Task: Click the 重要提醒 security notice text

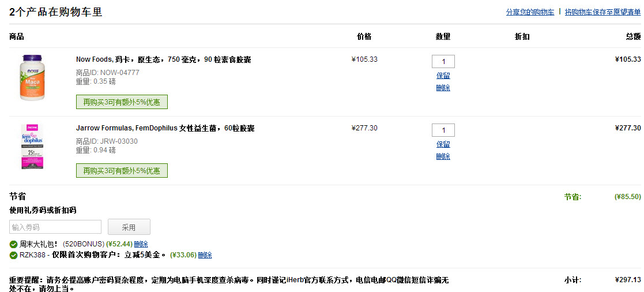Action: click(229, 284)
